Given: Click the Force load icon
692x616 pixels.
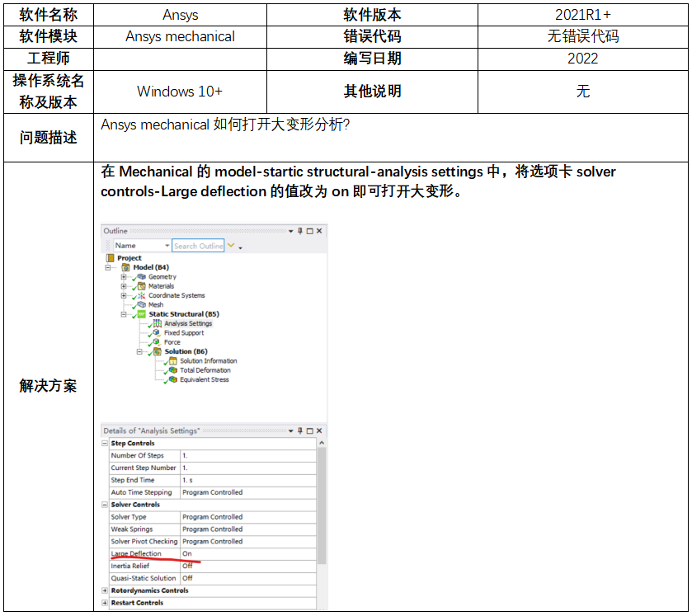Looking at the screenshot, I should [157, 342].
